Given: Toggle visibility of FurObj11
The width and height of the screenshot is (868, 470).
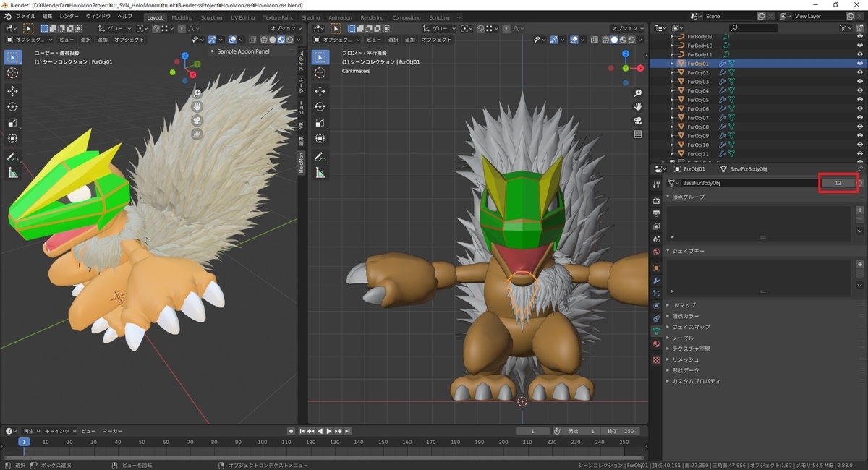Looking at the screenshot, I should (860, 154).
